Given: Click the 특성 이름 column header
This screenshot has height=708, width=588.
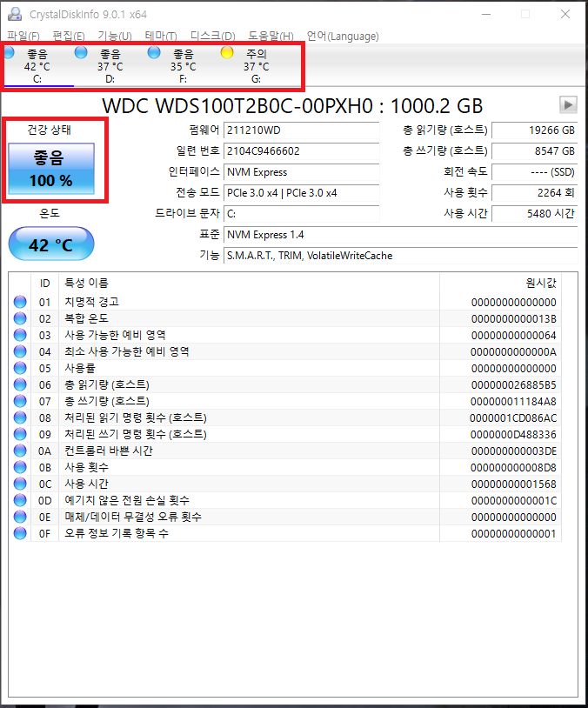Looking at the screenshot, I should (249, 283).
